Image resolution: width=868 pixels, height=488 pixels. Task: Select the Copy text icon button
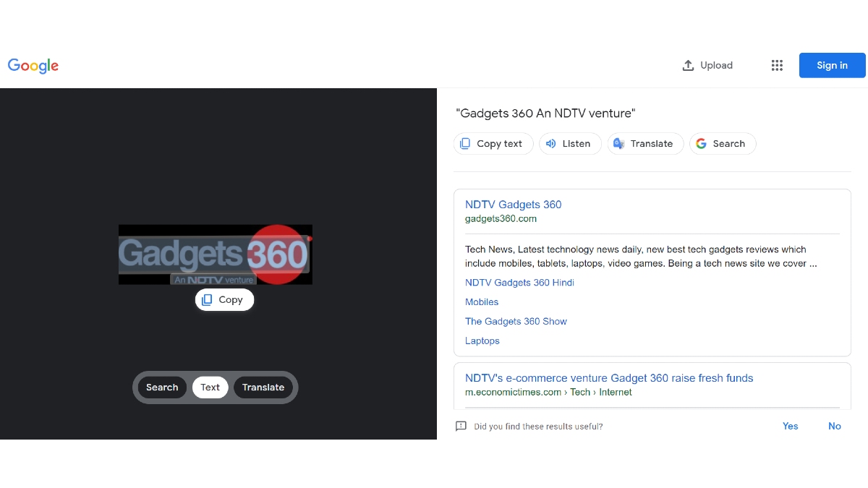coord(467,143)
